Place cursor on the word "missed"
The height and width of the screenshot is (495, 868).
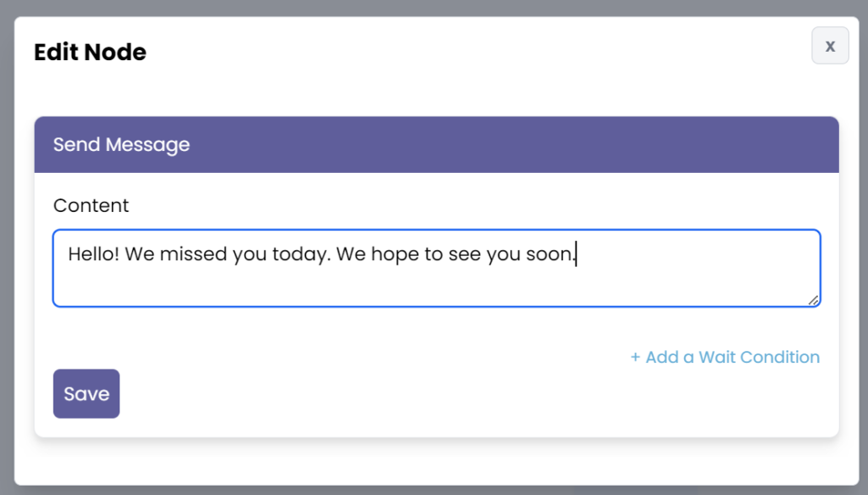193,253
